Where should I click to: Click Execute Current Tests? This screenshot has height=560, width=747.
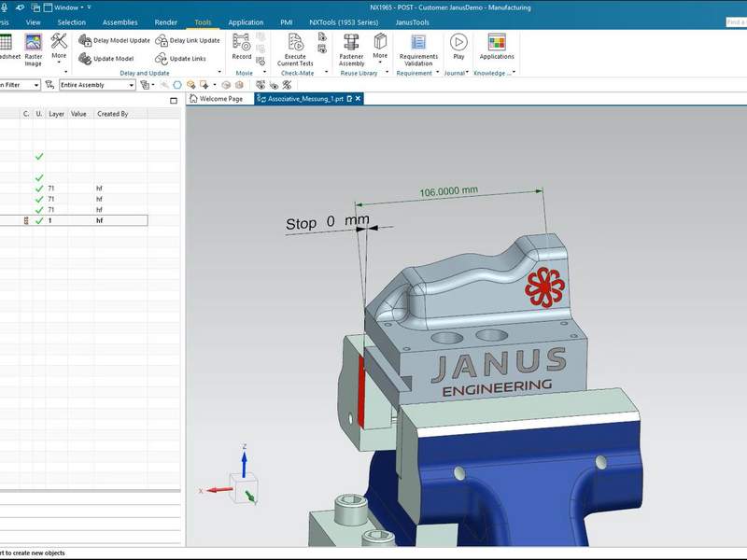coord(295,49)
